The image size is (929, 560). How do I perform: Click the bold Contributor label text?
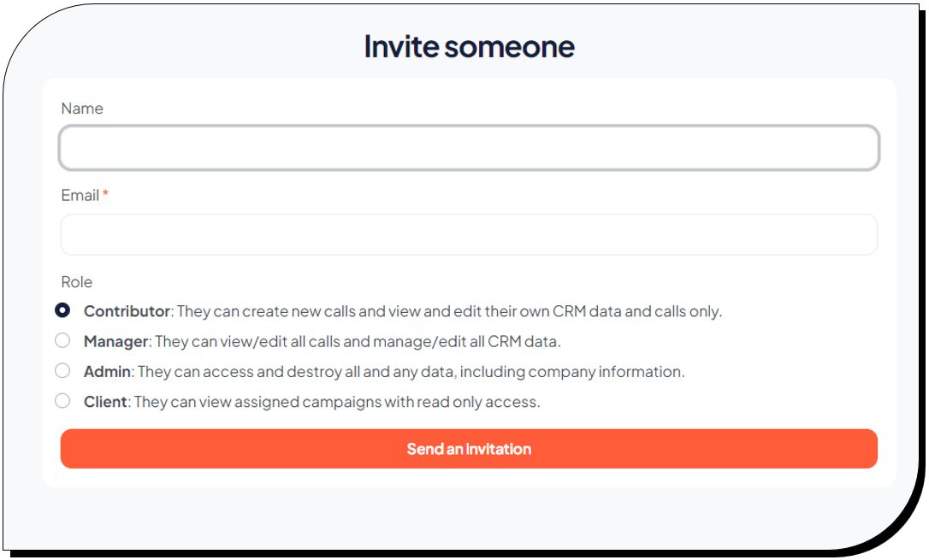point(127,311)
